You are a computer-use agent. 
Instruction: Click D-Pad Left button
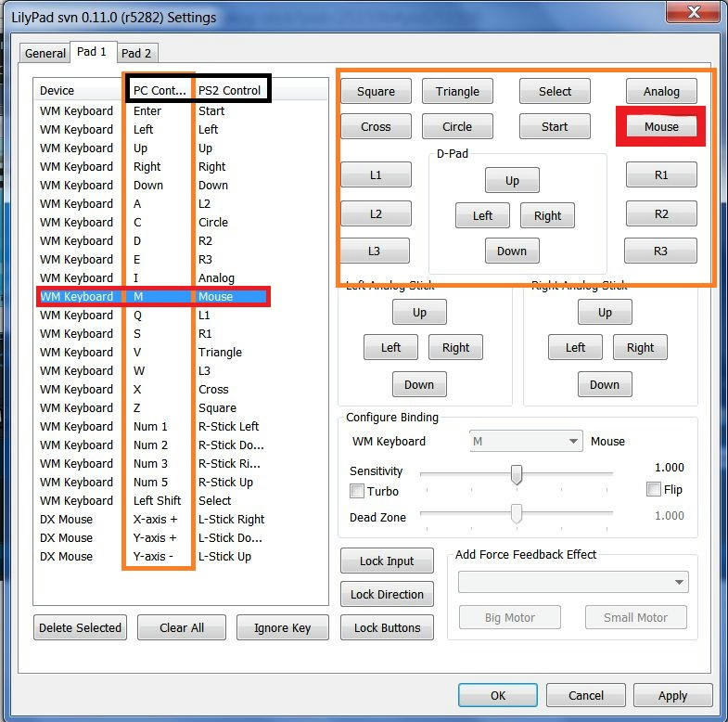482,215
